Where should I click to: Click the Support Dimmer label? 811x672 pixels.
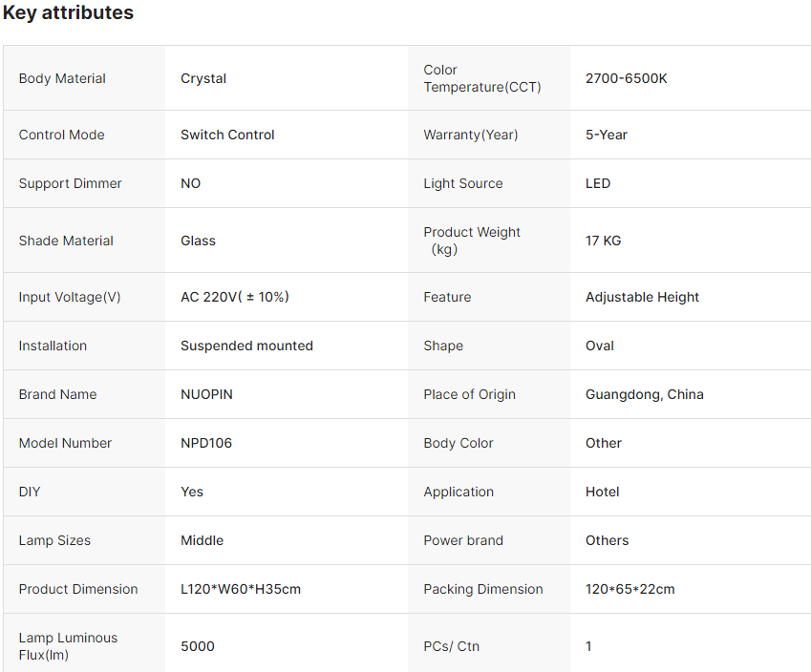(71, 183)
